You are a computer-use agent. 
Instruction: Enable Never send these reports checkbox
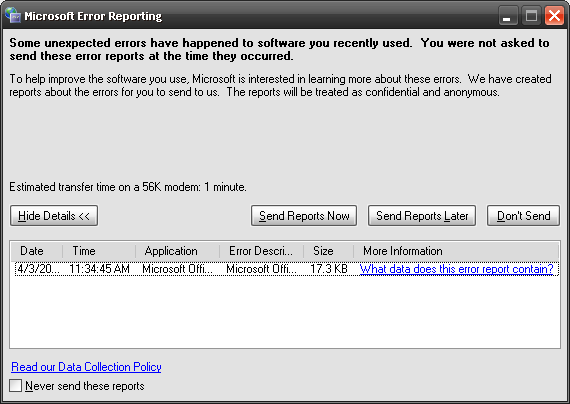(16, 385)
